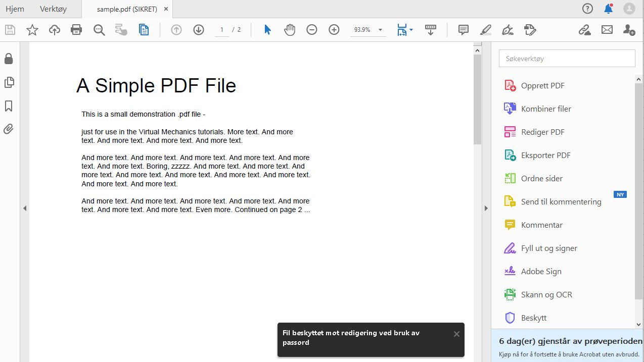Click the share with others person icon
Screen dimensions: 644x362
coord(629,30)
